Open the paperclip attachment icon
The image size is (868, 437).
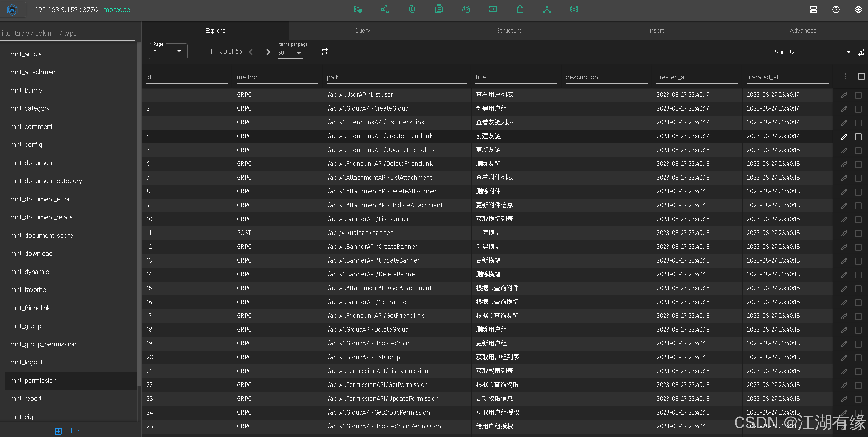(x=412, y=9)
